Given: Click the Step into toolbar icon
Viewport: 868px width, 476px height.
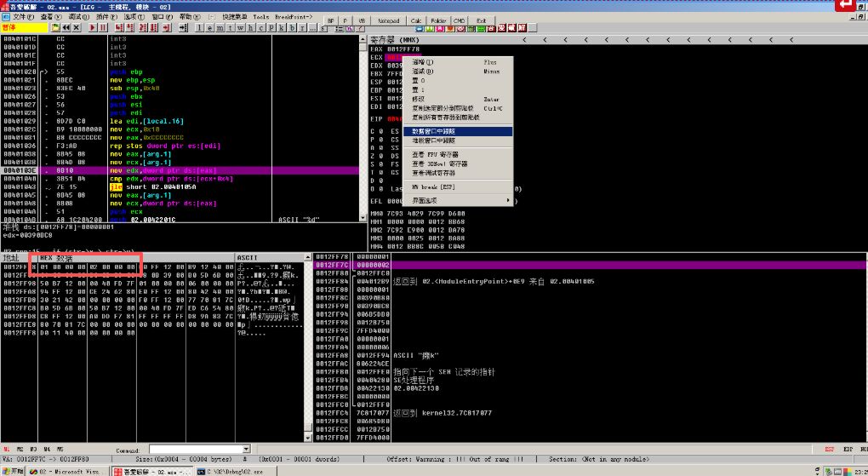Looking at the screenshot, I should (119, 28).
